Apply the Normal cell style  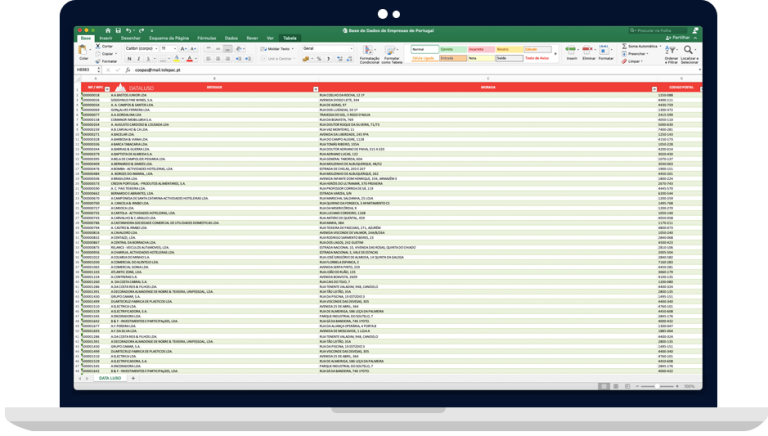pyautogui.click(x=424, y=49)
